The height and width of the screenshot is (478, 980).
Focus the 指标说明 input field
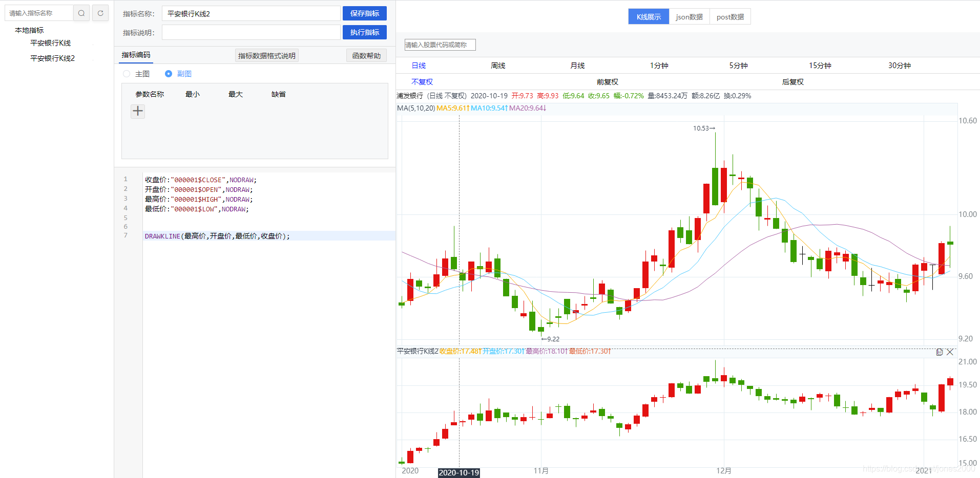(x=251, y=32)
